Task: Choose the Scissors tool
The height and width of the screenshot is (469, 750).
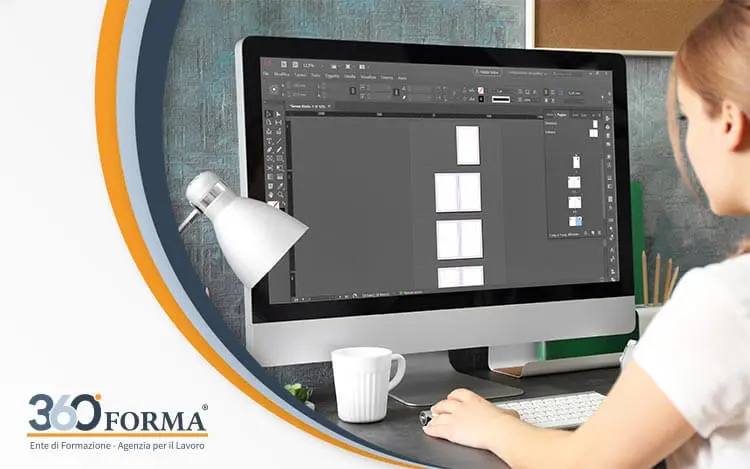Action: click(x=270, y=166)
